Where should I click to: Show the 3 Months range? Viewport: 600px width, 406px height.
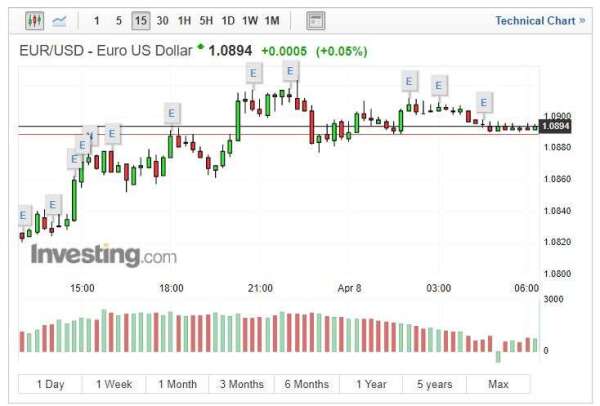(x=242, y=384)
